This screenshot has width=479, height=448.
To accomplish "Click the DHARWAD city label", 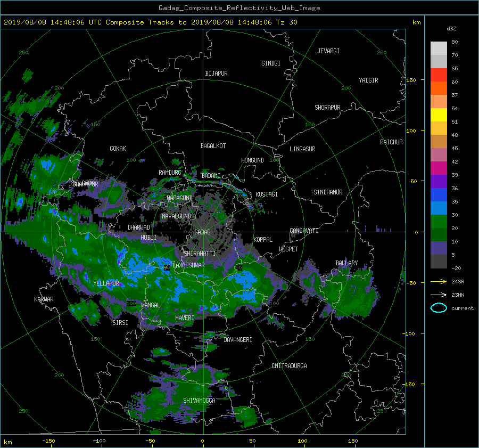I will pos(139,227).
